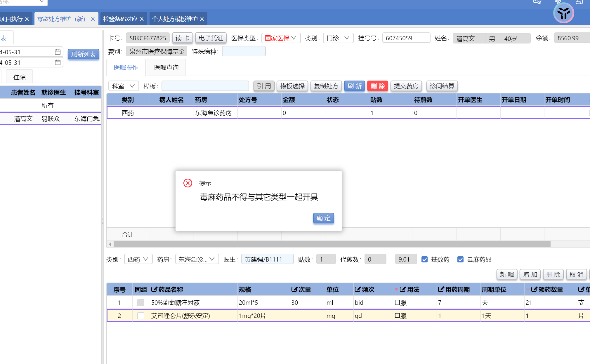Image resolution: width=590 pixels, height=364 pixels.
Task: Switch to the 医嘱查询 tab
Action: 166,67
